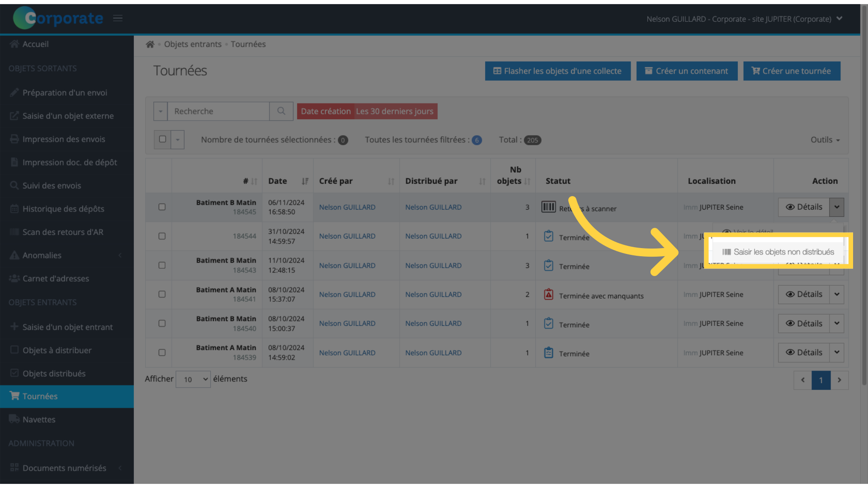Open the selection options dropdown arrow

(178, 140)
